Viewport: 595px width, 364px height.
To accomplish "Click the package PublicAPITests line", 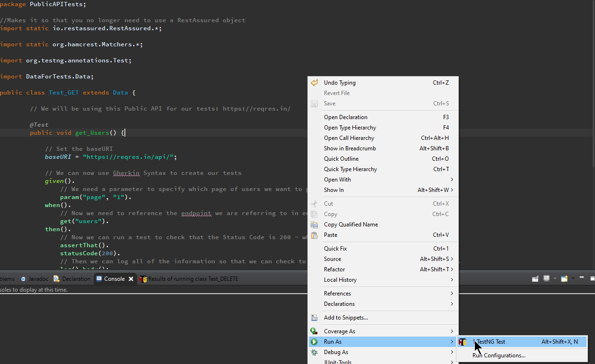I will coord(43,4).
